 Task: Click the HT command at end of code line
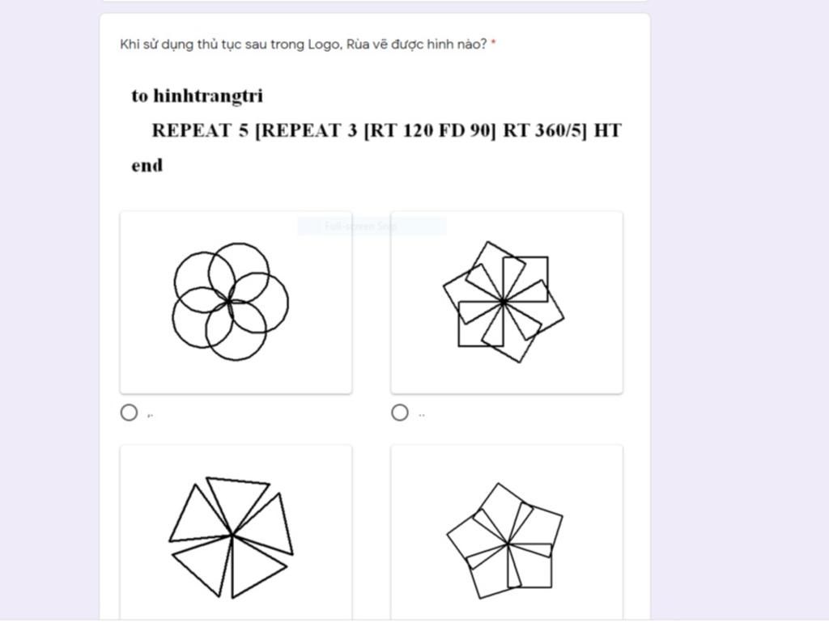coord(607,130)
